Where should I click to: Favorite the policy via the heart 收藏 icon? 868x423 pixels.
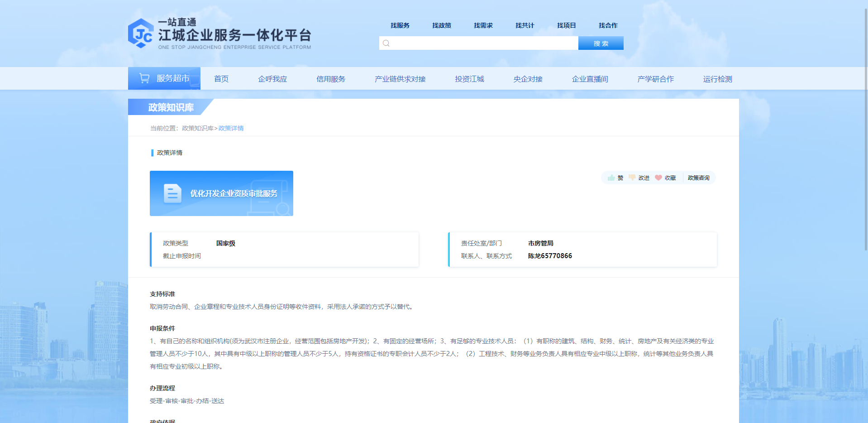658,178
